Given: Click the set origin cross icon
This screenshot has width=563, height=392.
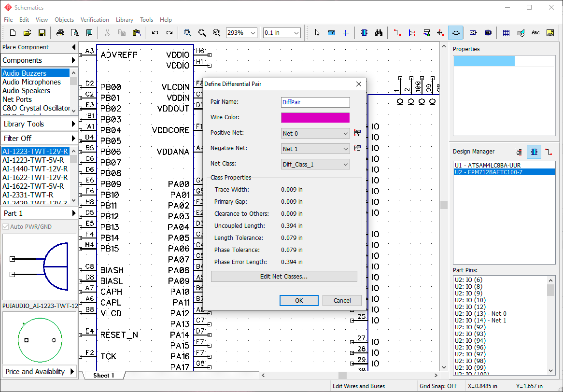Looking at the screenshot, I should click(x=346, y=33).
